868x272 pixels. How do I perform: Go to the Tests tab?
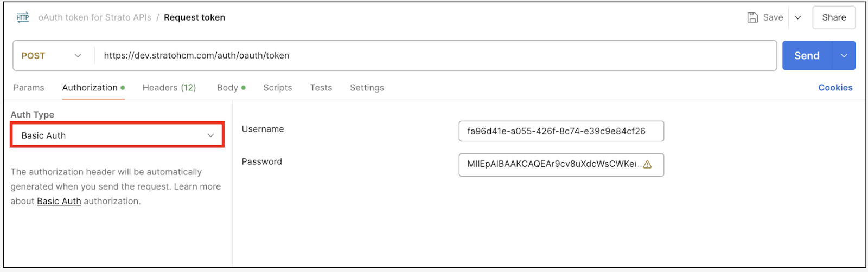coord(321,88)
